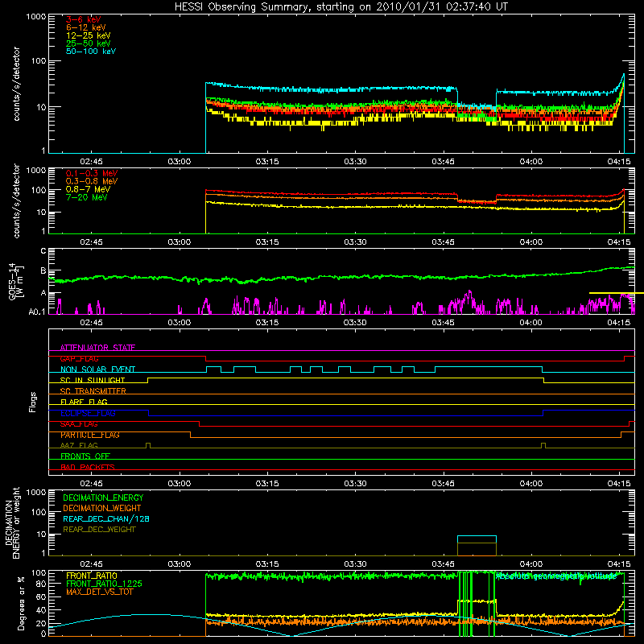Click the HESSI Observing Summary title
This screenshot has height=644, width=644.
[x=341, y=6]
